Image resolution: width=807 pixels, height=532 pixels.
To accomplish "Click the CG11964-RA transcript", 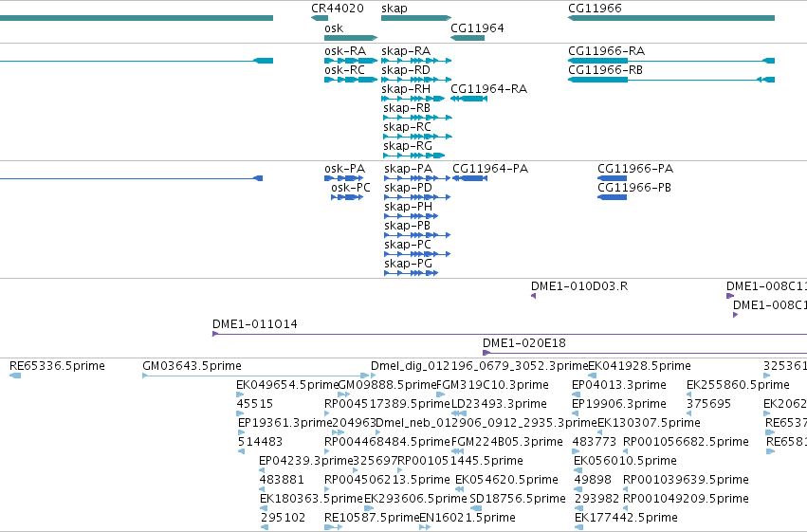I will 468,99.
